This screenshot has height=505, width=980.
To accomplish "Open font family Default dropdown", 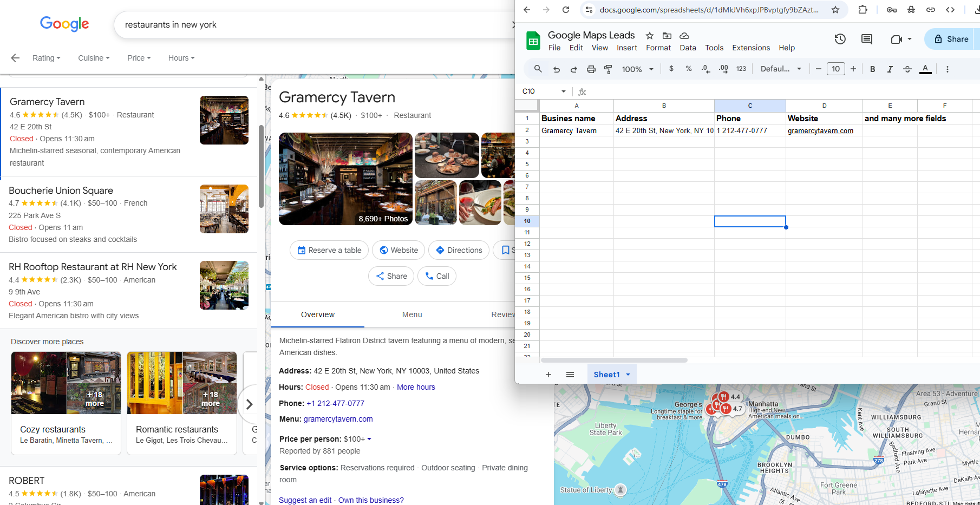I will (x=781, y=69).
